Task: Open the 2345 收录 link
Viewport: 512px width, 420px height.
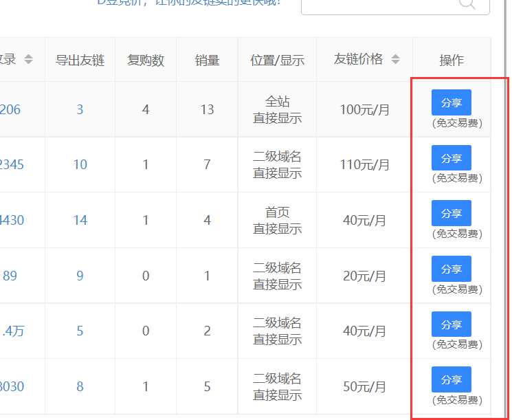Action: 12,165
